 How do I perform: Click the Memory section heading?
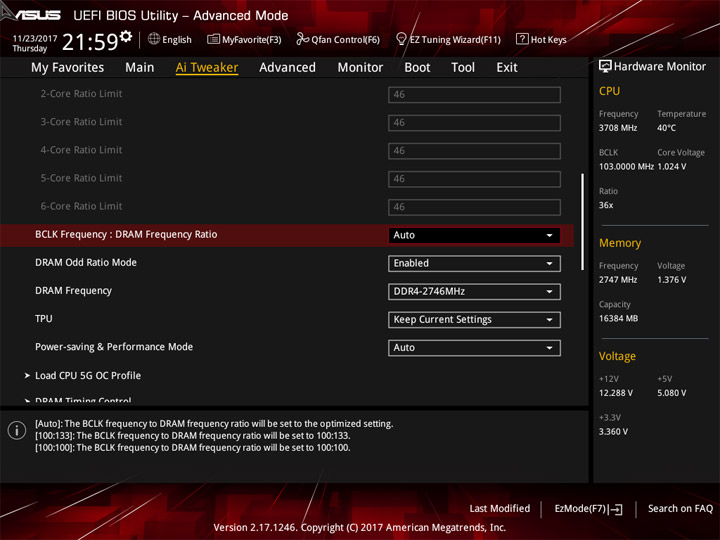pyautogui.click(x=620, y=243)
